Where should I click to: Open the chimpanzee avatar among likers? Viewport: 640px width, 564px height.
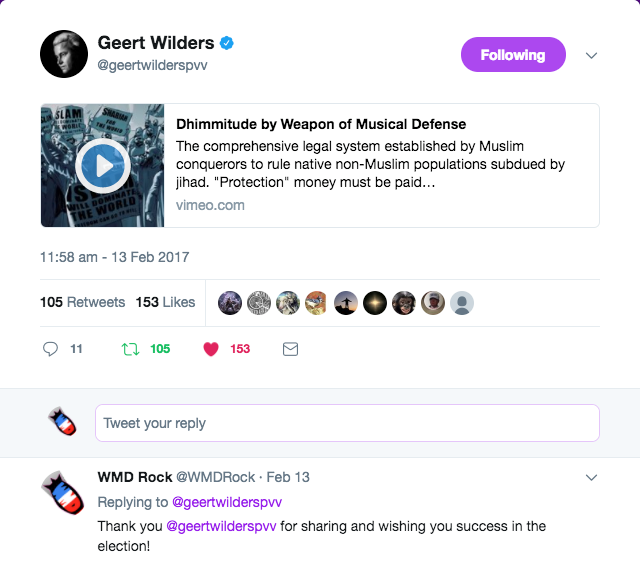404,303
